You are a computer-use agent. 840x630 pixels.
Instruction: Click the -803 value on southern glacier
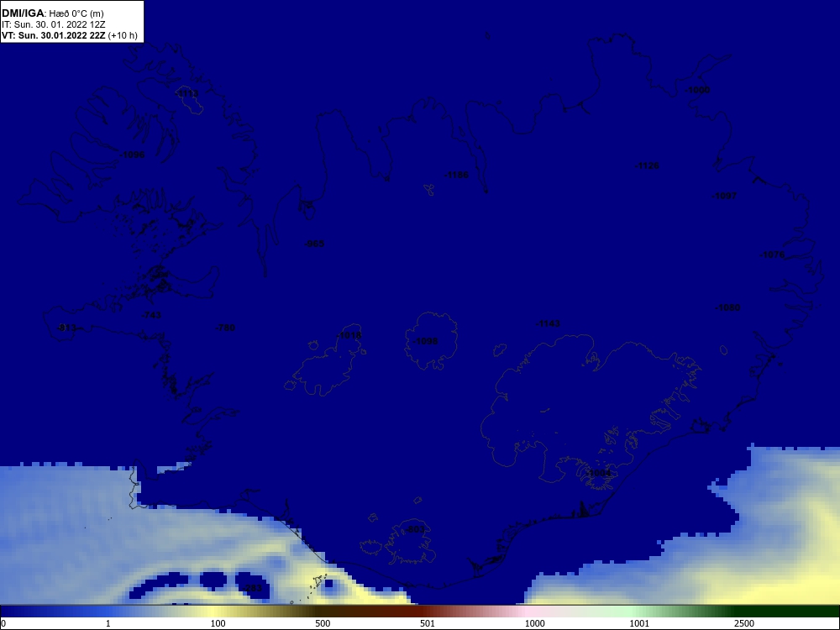[x=415, y=529]
